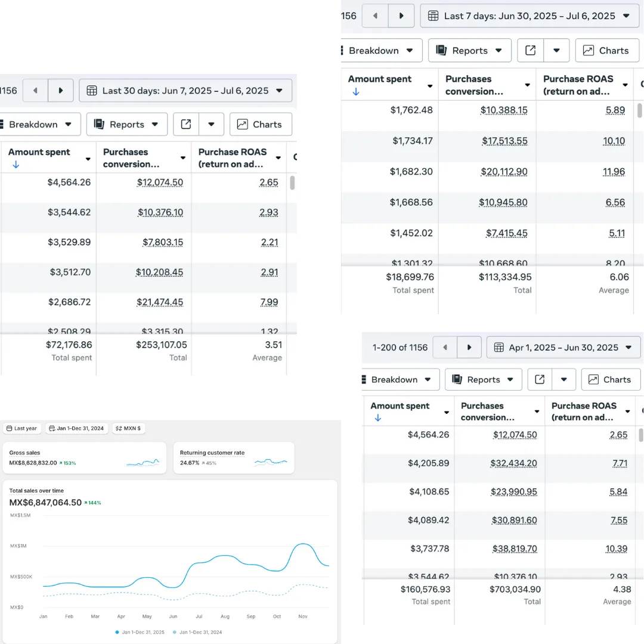This screenshot has height=644, width=644.
Task: Click ROAS value 7.99
Action: tap(270, 302)
